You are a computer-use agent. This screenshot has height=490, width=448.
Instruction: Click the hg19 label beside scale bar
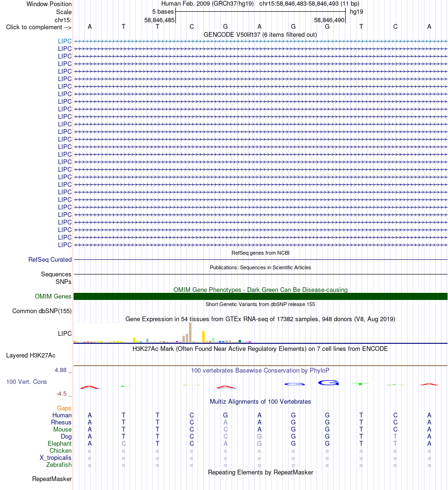click(357, 12)
